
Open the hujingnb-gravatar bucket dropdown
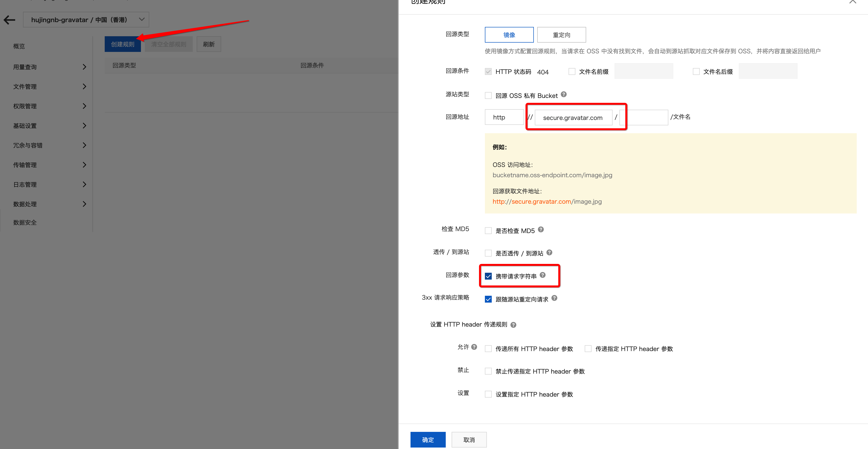pos(86,20)
